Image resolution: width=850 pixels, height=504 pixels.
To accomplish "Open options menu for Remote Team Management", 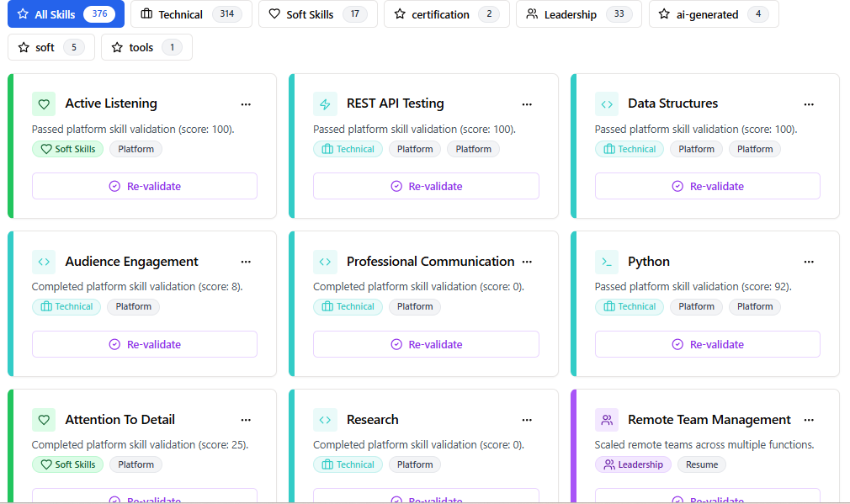I will click(x=809, y=420).
